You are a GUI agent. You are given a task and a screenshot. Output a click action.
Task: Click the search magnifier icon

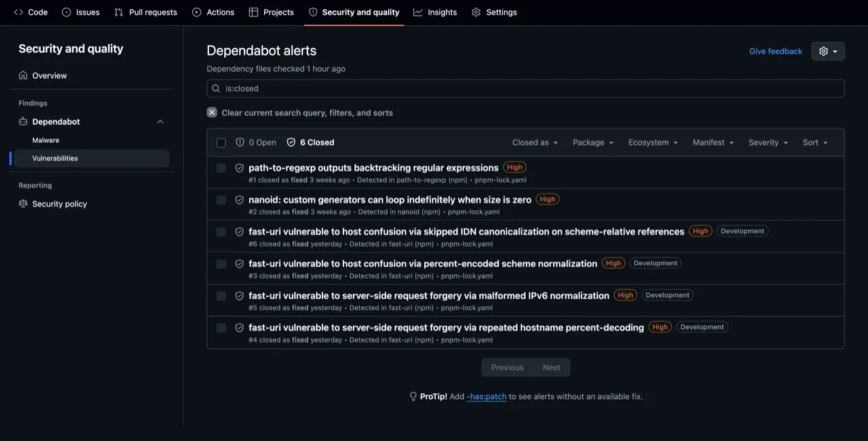[216, 88]
